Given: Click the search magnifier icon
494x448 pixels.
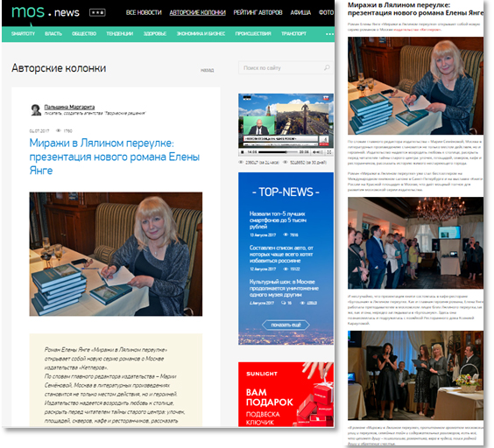Looking at the screenshot, I should (327, 67).
